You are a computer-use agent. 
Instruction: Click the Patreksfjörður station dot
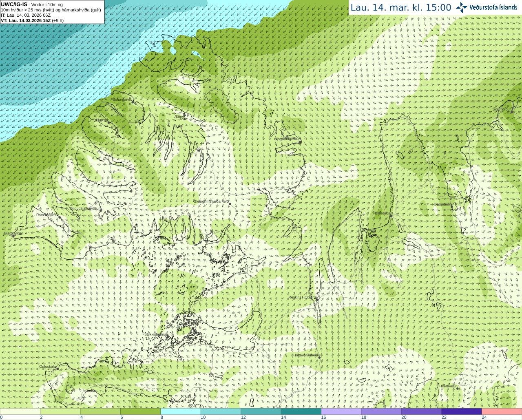pos(60,217)
